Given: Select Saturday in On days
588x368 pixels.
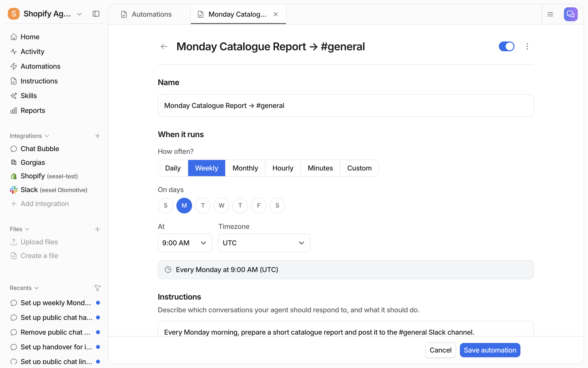Looking at the screenshot, I should pos(277,206).
